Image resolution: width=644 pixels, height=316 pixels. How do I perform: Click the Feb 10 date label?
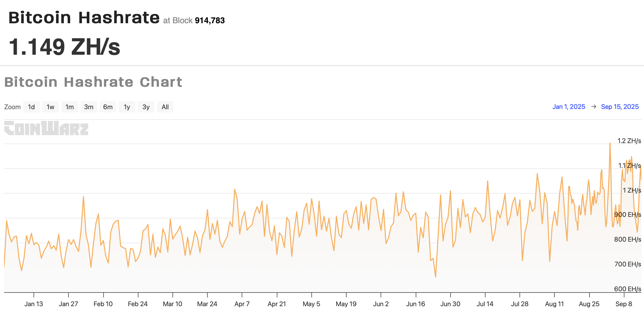click(103, 304)
